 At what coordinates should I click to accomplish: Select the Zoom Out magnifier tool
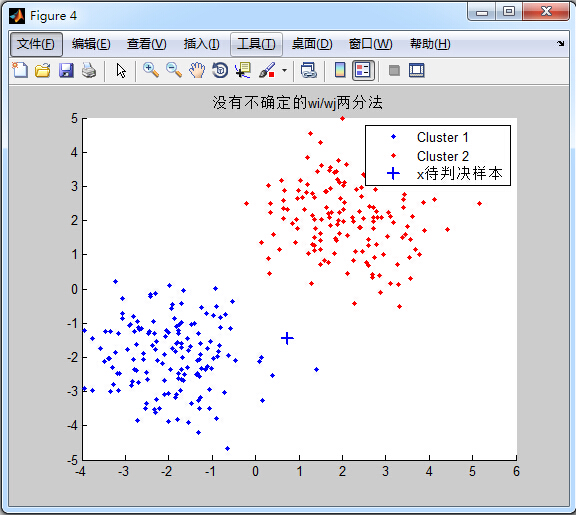(174, 70)
